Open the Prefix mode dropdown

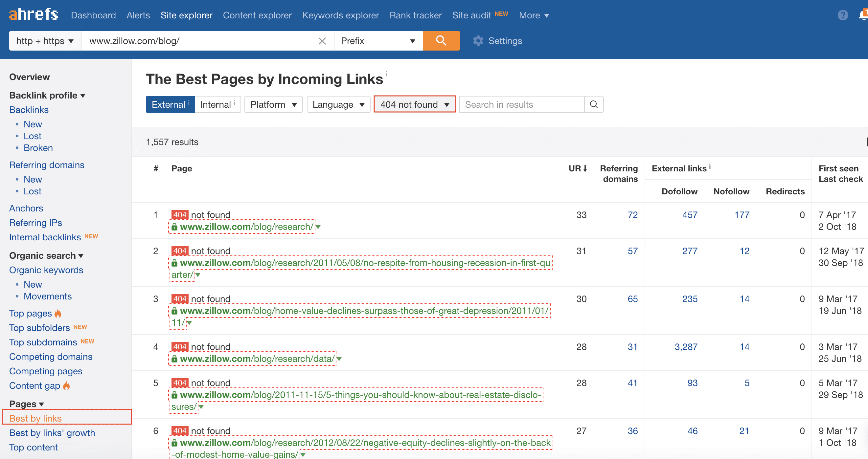[x=378, y=41]
